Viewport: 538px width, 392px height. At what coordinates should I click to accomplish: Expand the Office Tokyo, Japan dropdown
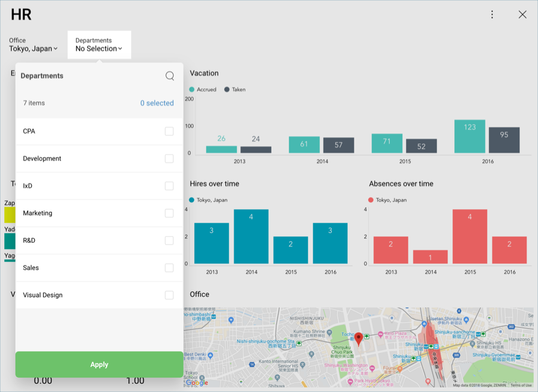(x=33, y=49)
